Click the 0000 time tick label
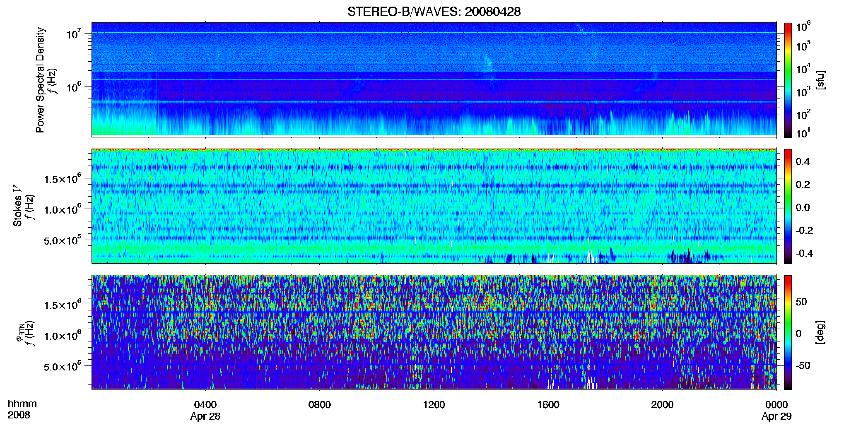868x447 pixels. 776,405
